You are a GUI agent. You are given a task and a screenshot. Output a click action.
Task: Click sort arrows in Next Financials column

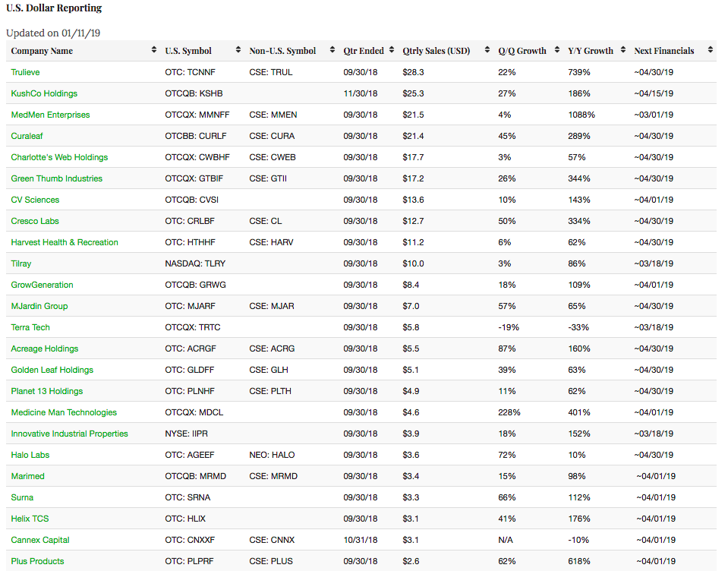(x=711, y=51)
